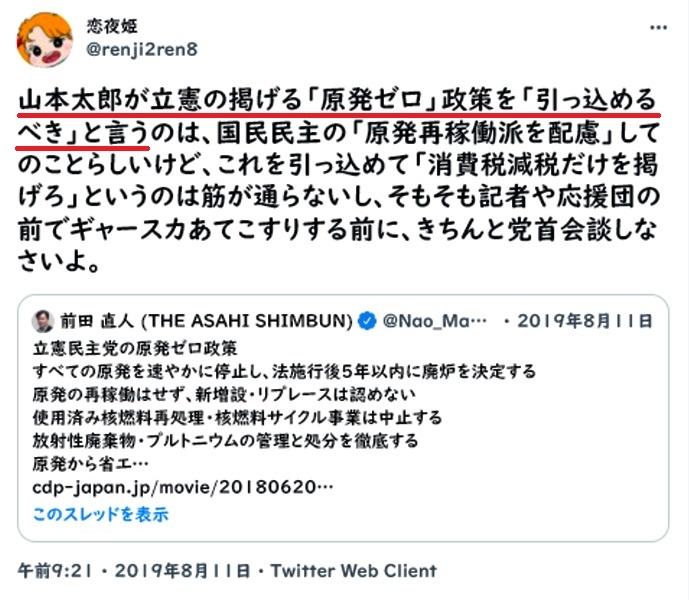Click the quoted tweet card body
The width and height of the screenshot is (689, 600).
(x=343, y=418)
